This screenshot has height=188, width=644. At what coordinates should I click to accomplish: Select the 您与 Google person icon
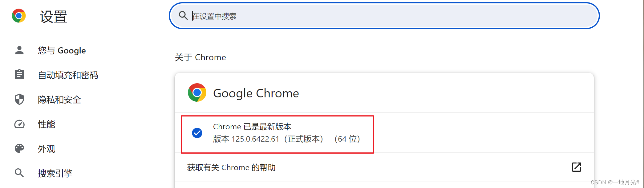[19, 50]
